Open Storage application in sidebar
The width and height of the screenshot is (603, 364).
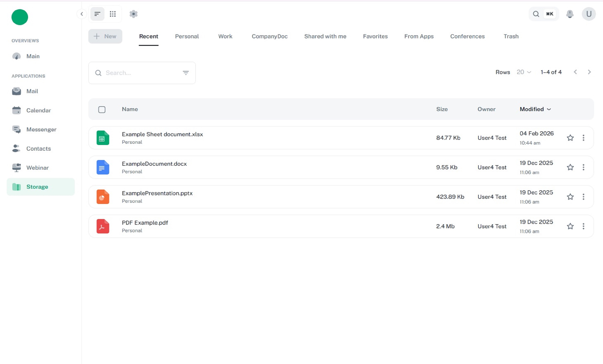[x=41, y=187]
